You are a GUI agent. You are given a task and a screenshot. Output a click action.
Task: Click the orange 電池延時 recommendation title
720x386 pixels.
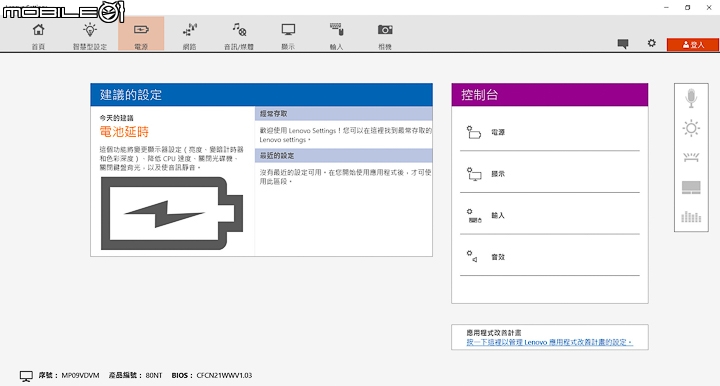point(124,132)
